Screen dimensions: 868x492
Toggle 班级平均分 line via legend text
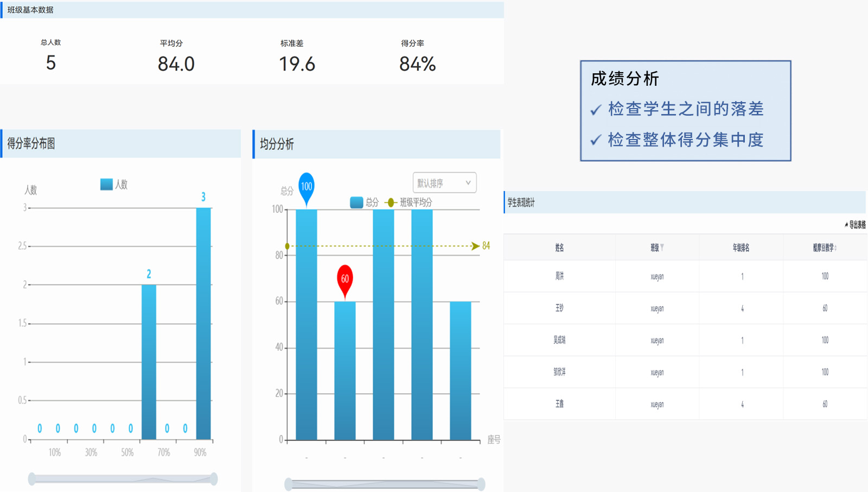pos(416,203)
